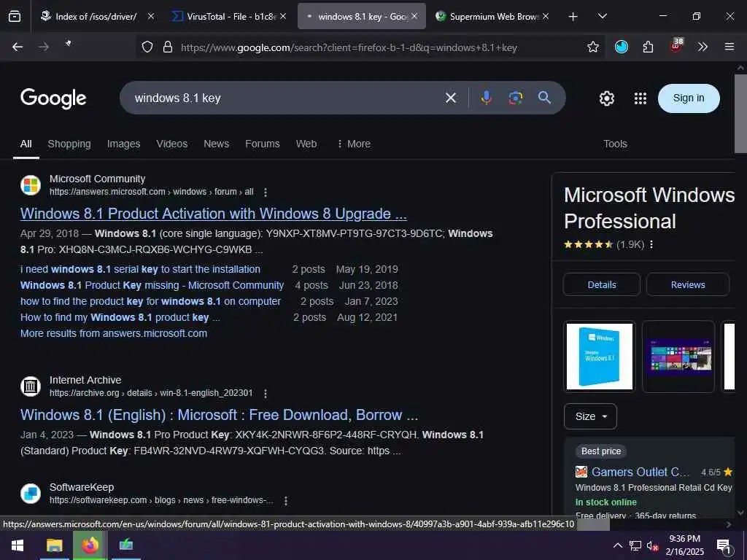This screenshot has width=747, height=560.
Task: Show hidden tray icons chevron
Action: 617,545
